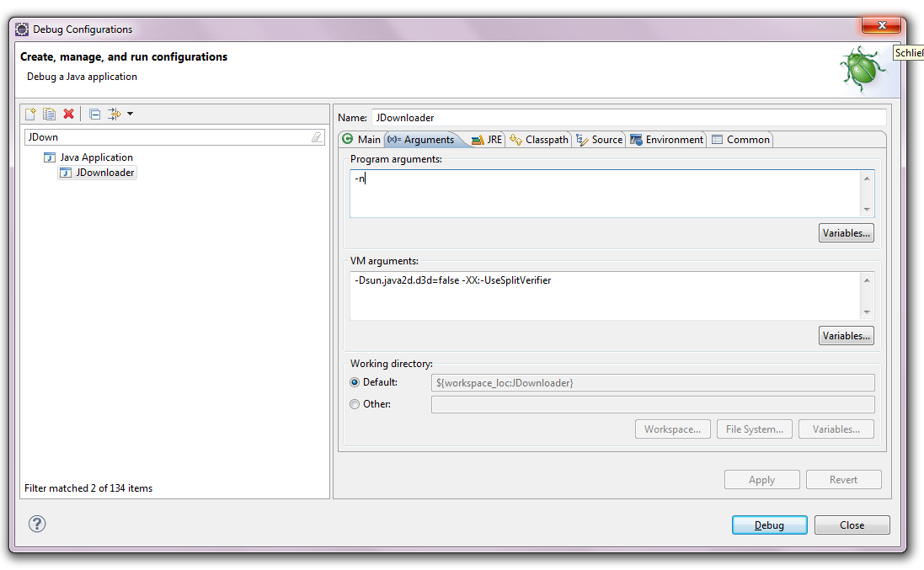Open the help question mark icon
Screen dimensions: 924x570
[x=36, y=524]
